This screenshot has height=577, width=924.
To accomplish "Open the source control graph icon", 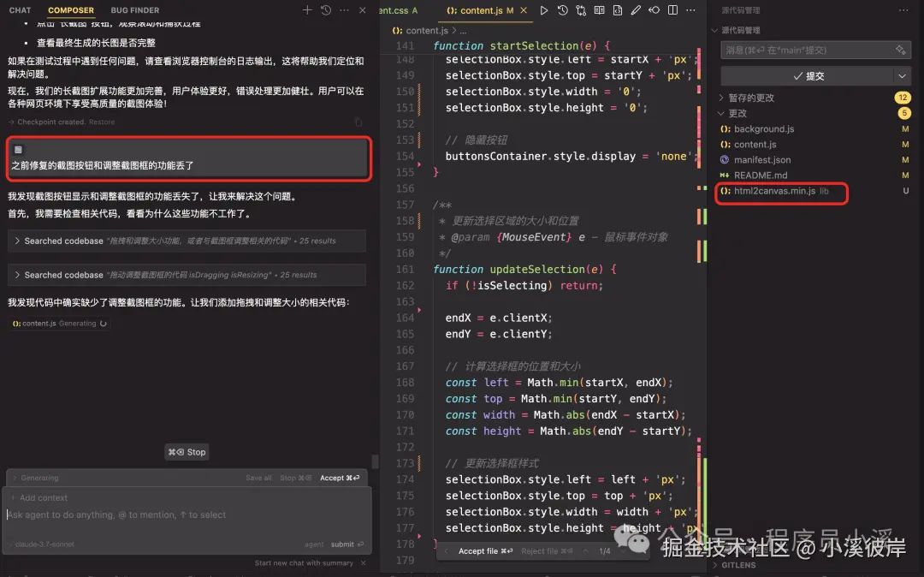I will (582, 10).
